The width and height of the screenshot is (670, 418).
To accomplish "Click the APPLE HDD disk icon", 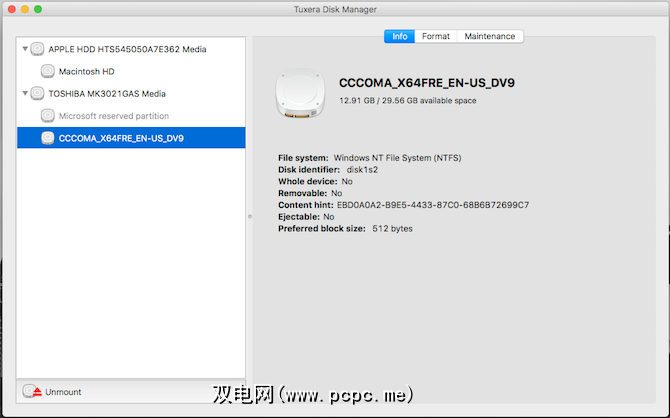I will [37, 49].
